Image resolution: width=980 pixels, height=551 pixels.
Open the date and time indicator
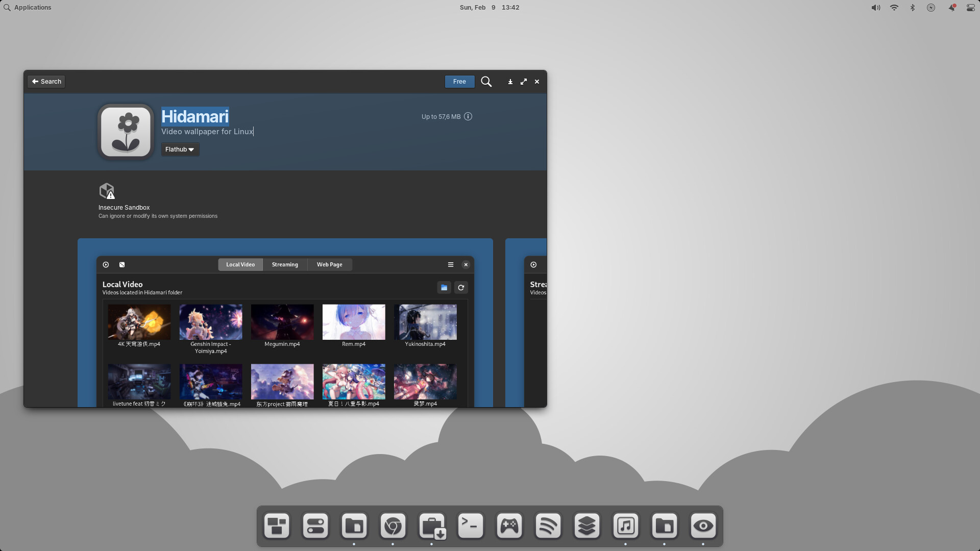[489, 8]
